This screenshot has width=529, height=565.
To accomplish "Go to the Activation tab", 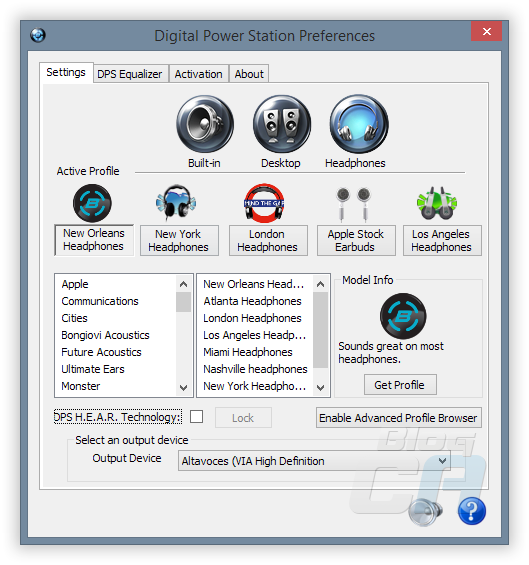I will [x=199, y=74].
